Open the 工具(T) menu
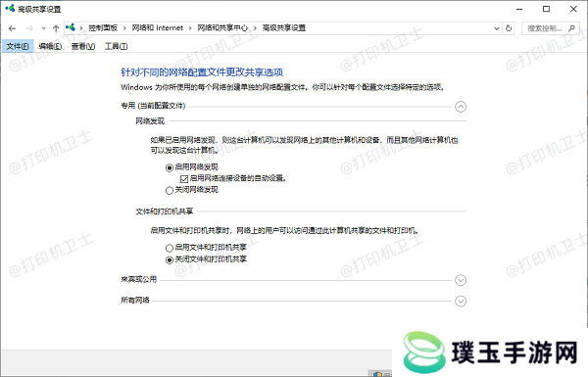 coord(117,46)
